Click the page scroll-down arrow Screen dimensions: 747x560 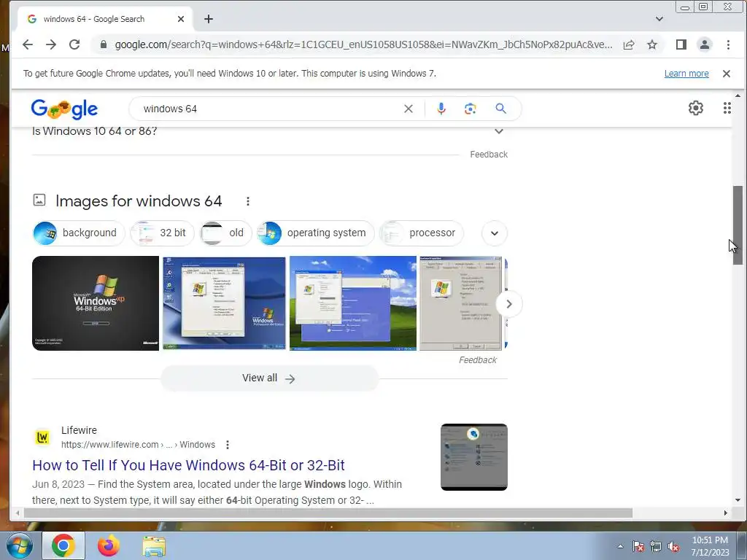tap(738, 500)
